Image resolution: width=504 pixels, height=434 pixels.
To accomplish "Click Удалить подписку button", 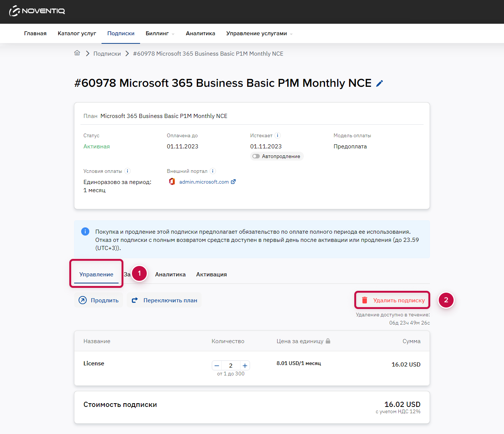I will click(x=392, y=300).
